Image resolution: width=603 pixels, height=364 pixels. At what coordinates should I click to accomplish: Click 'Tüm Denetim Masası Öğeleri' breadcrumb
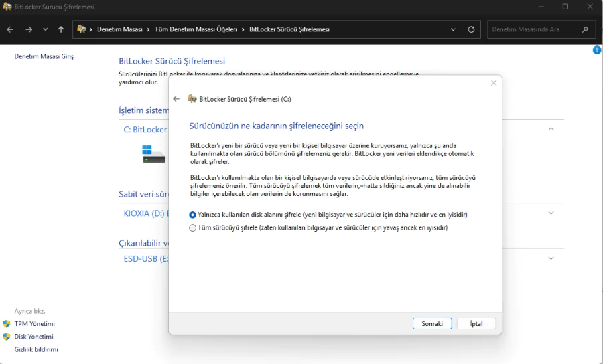[x=196, y=29]
